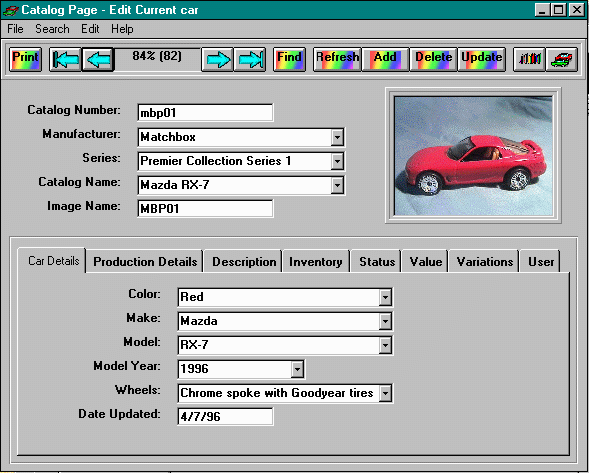Image resolution: width=589 pixels, height=473 pixels.
Task: Go to previous record arrow
Action: (98, 59)
